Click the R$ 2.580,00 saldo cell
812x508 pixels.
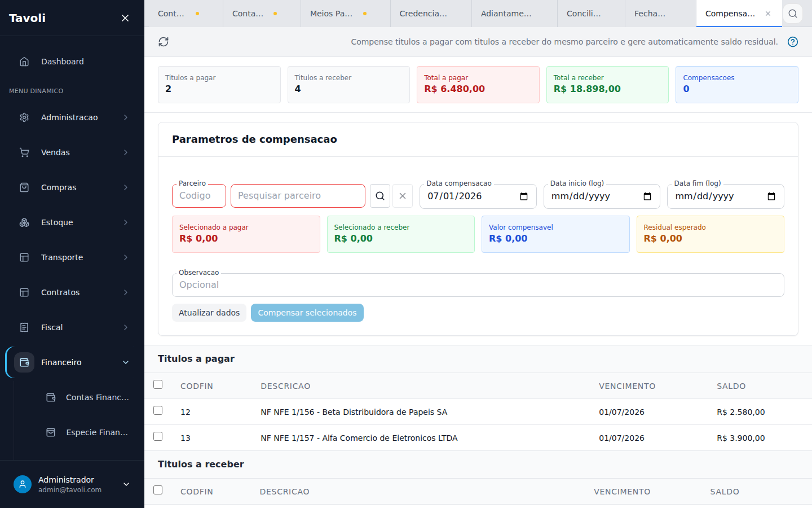[x=741, y=412]
